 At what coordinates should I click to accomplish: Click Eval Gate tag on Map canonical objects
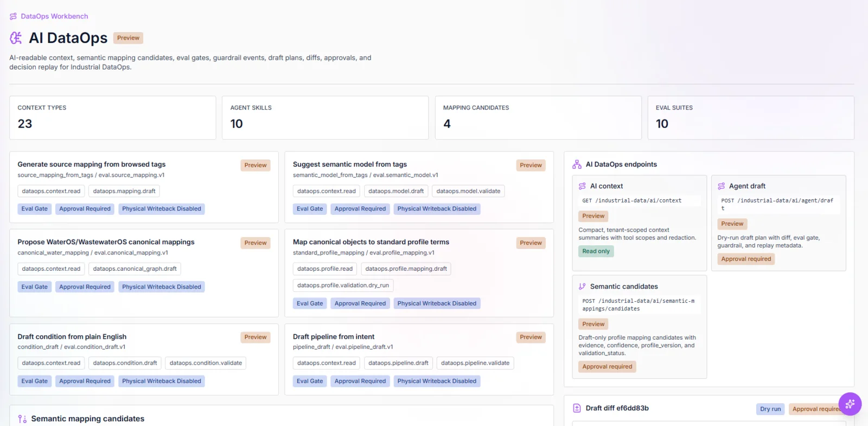310,304
